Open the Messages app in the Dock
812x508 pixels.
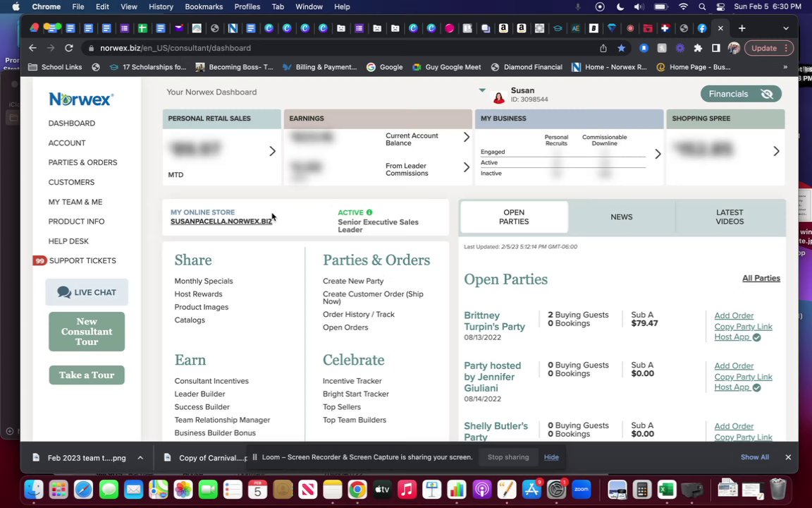pos(109,490)
